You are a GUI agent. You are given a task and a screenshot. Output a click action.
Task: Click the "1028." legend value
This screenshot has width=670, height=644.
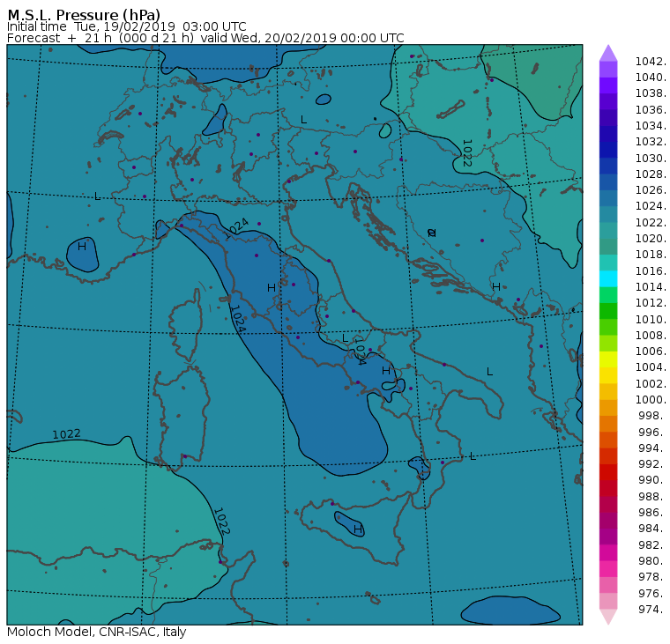pos(651,174)
